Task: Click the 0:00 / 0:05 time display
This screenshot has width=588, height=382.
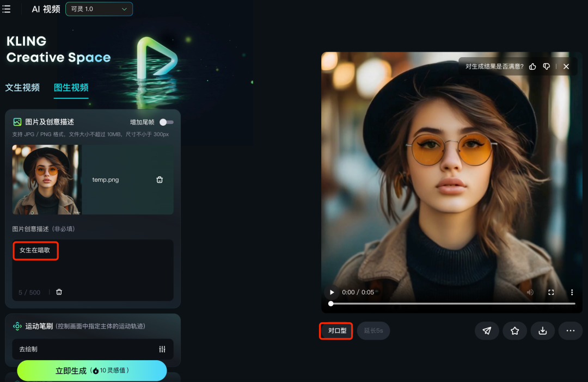Action: [358, 292]
